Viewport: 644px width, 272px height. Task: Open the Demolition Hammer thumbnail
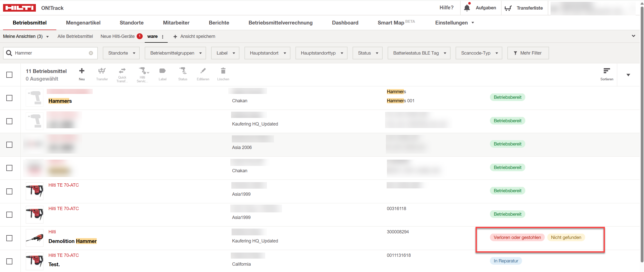coord(35,238)
